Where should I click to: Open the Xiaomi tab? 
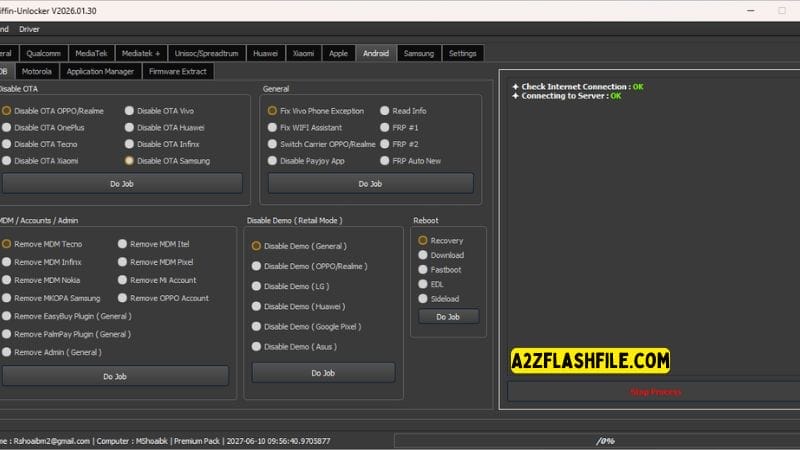click(304, 53)
